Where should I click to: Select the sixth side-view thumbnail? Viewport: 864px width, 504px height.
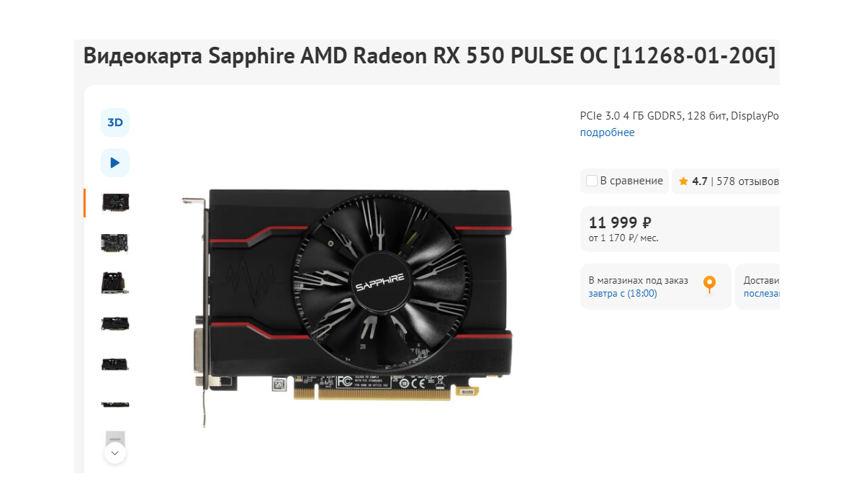[x=115, y=405]
